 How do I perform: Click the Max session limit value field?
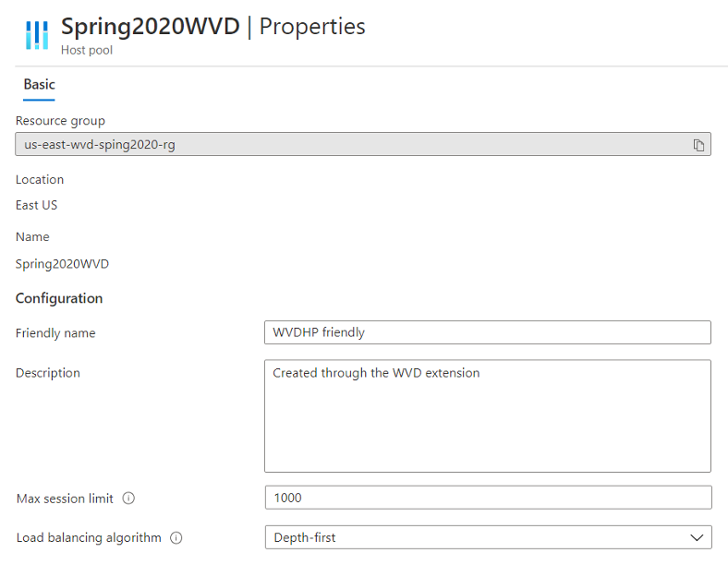click(x=489, y=498)
